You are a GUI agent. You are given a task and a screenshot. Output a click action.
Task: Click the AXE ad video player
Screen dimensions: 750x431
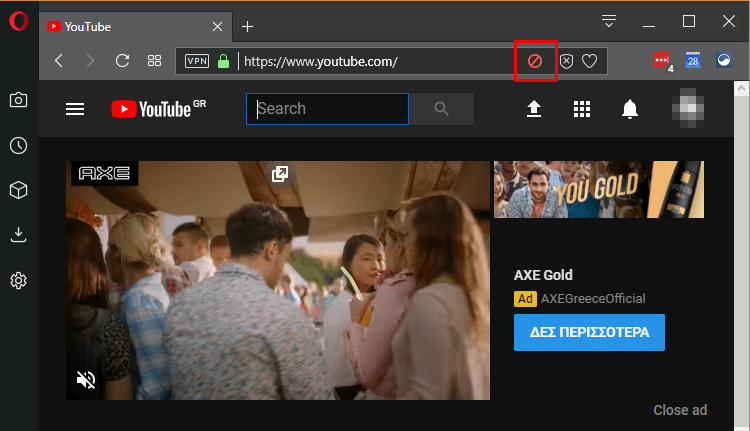pos(278,280)
